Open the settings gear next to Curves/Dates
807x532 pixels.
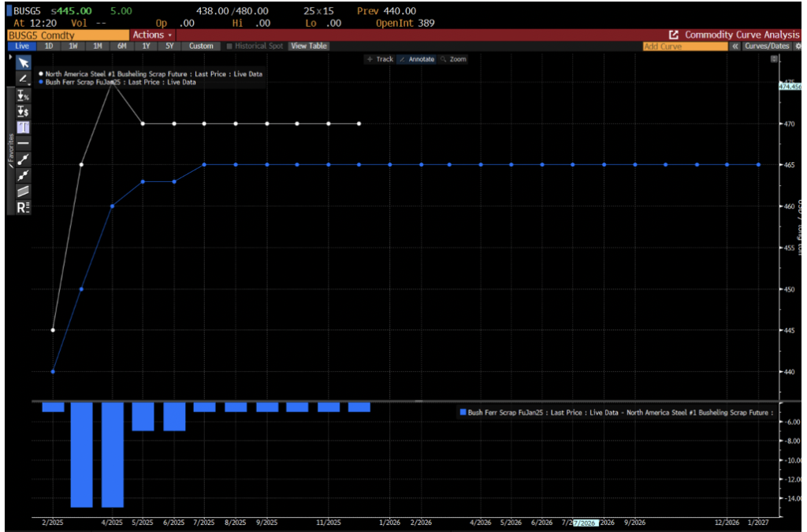coord(798,47)
